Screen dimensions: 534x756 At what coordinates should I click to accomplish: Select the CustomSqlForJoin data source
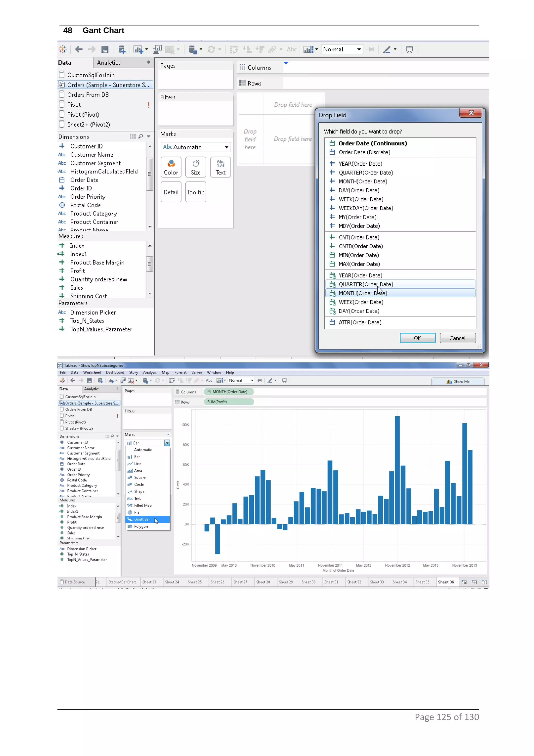[x=90, y=75]
